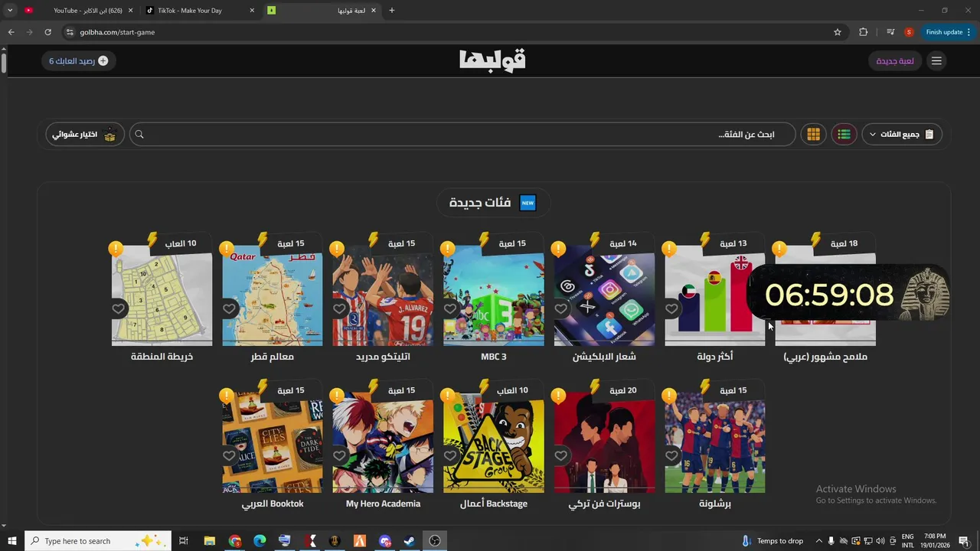Favorite the أكثر دولة category heart
The image size is (980, 551).
pyautogui.click(x=671, y=308)
